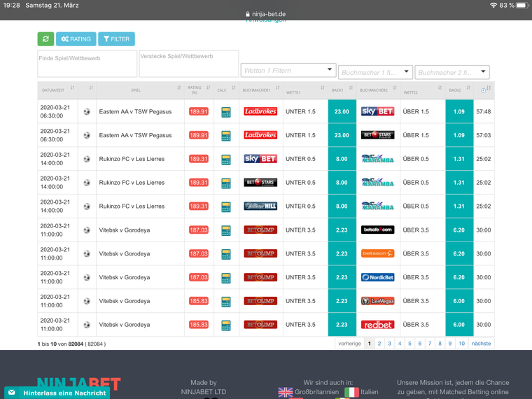Image resolution: width=532 pixels, height=399 pixels.
Task: Tap the battery indicator in status bar
Action: (523, 6)
